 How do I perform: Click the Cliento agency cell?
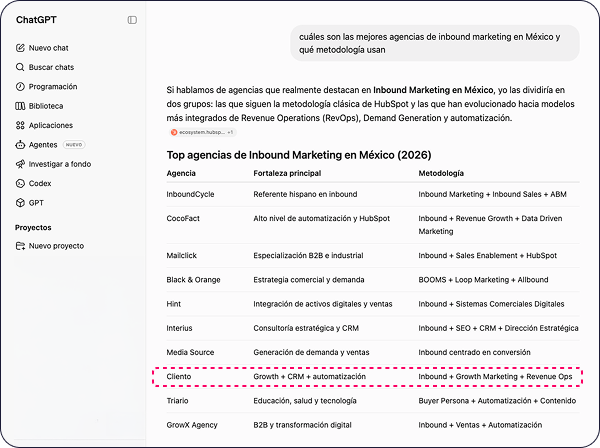(x=179, y=376)
